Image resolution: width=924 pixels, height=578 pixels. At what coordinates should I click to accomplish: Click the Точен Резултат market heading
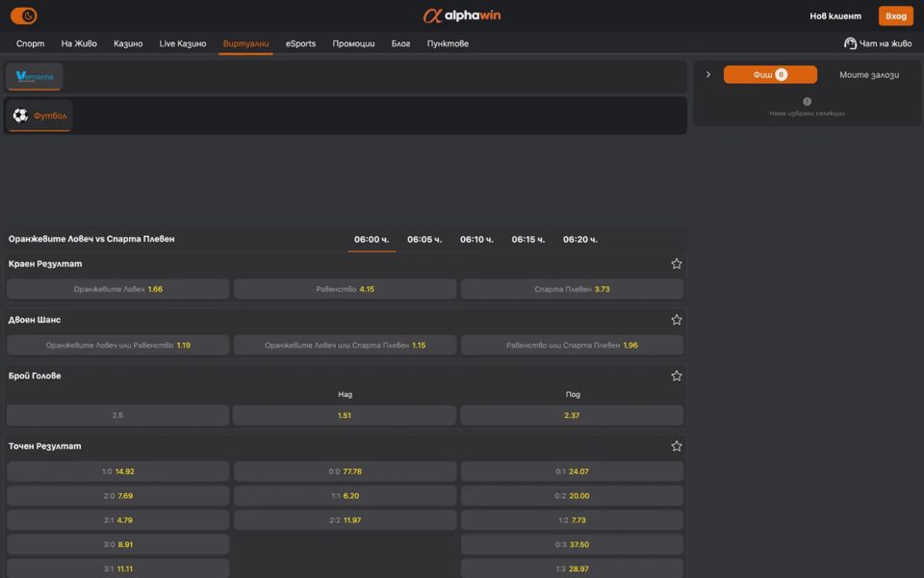click(45, 446)
